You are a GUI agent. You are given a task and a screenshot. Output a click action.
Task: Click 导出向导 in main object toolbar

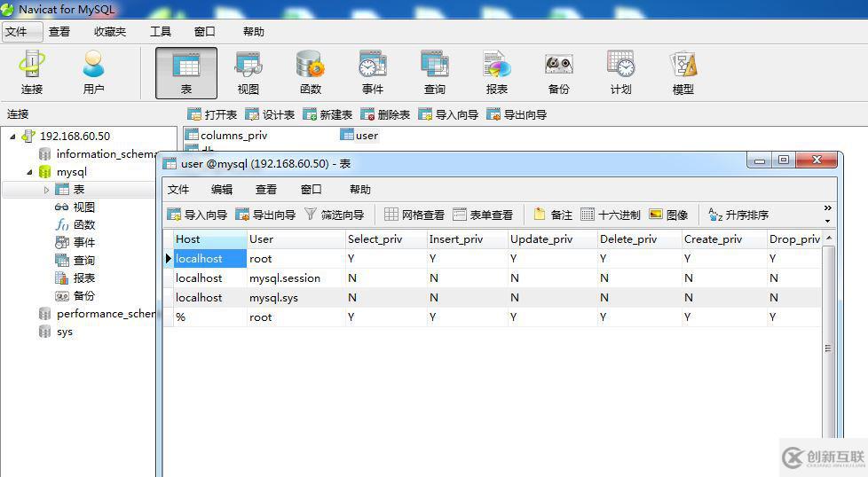(517, 114)
